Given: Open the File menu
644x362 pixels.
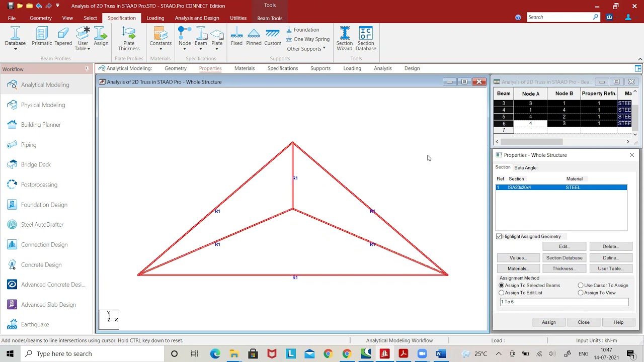Looking at the screenshot, I should tap(12, 18).
